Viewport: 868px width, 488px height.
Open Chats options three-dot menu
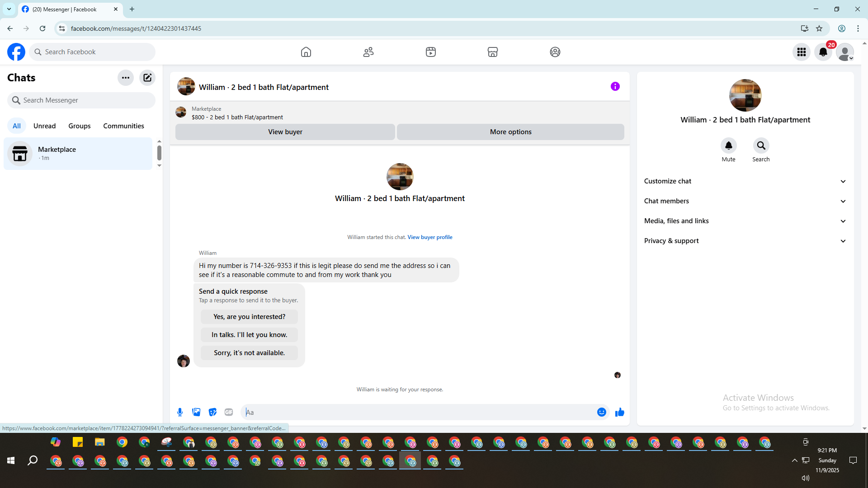pos(126,78)
